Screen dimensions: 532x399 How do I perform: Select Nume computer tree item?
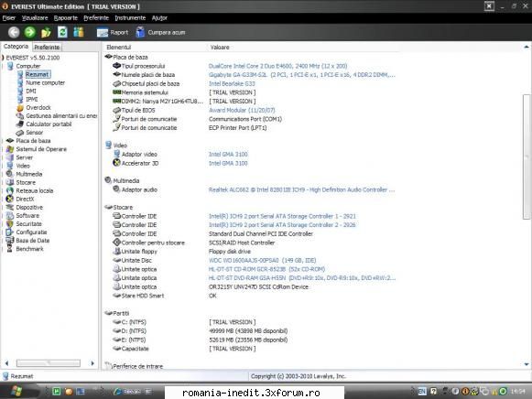click(46, 82)
